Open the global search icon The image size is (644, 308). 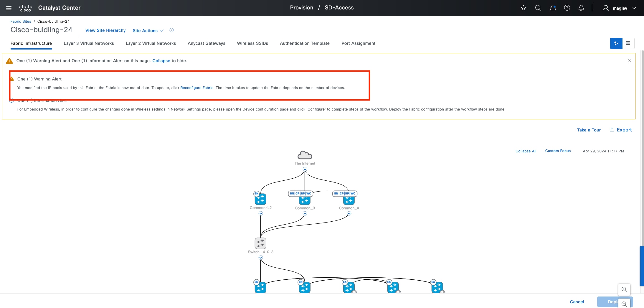click(x=538, y=8)
